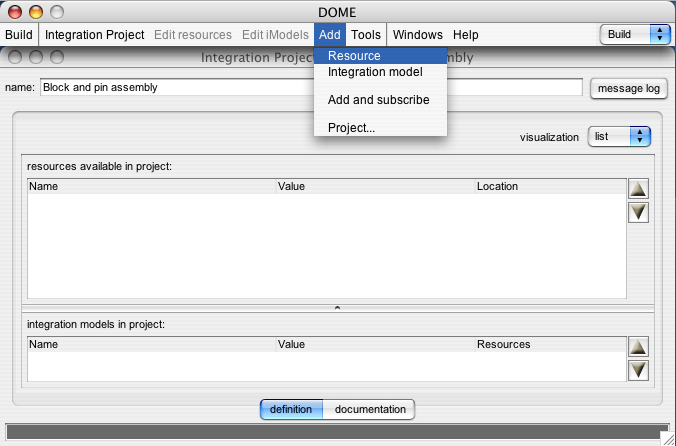Screen dimensions: 676x446
Task: Collapse the splitter arrow between resource panels
Action: tap(338, 308)
